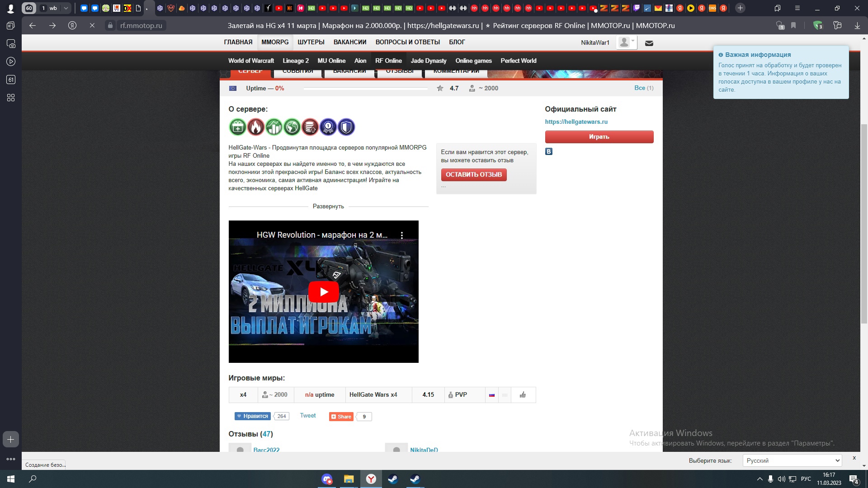This screenshot has height=488, width=868.
Task: Click the green gift badge under О сервере
Action: (x=237, y=127)
